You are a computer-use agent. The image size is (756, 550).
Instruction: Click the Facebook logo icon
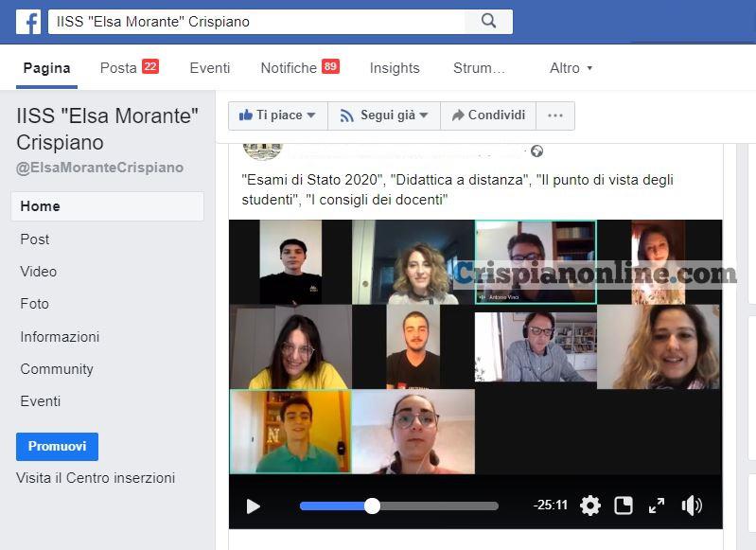[x=28, y=21]
